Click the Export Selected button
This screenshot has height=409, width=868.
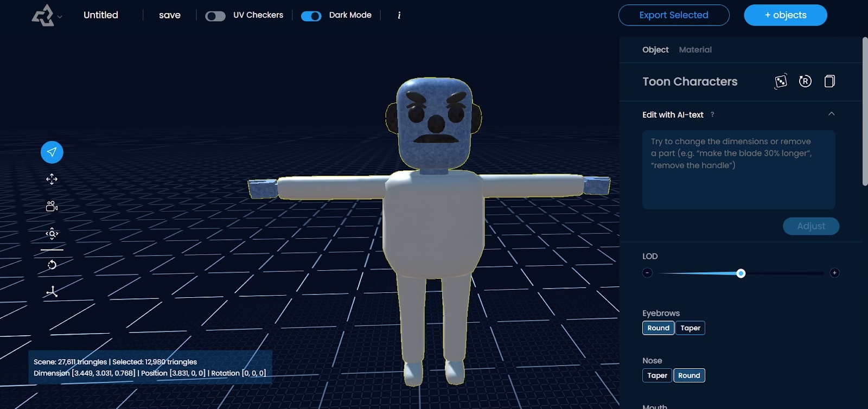[x=674, y=15]
